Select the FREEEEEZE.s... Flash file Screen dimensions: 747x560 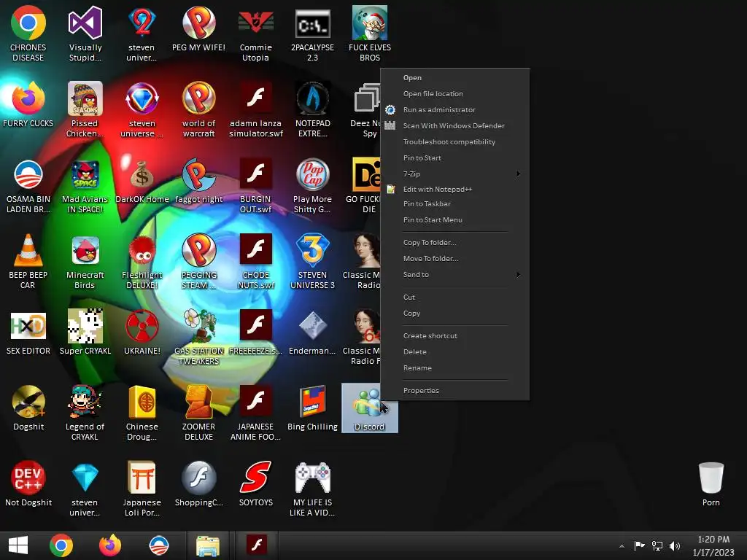click(256, 332)
